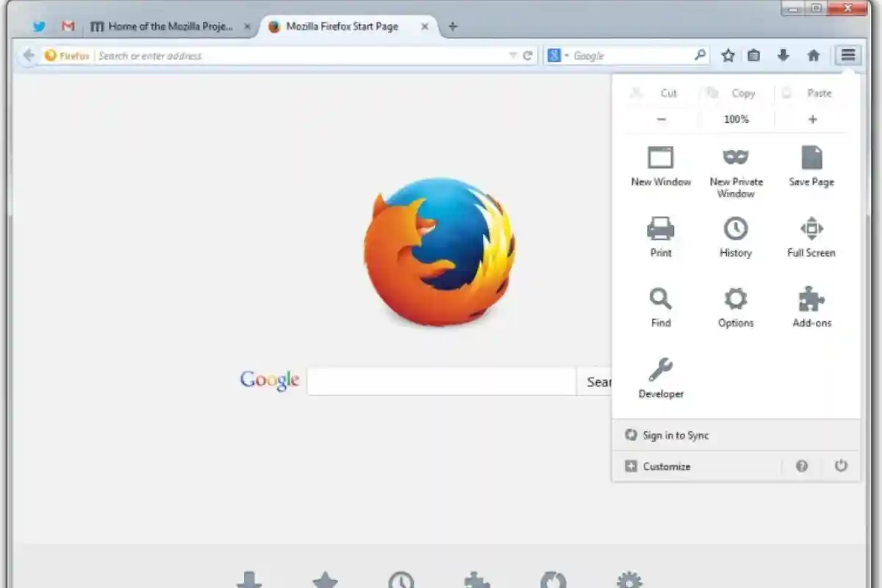Click the search magnifier in Google box
This screenshot has height=588, width=882.
pos(700,55)
